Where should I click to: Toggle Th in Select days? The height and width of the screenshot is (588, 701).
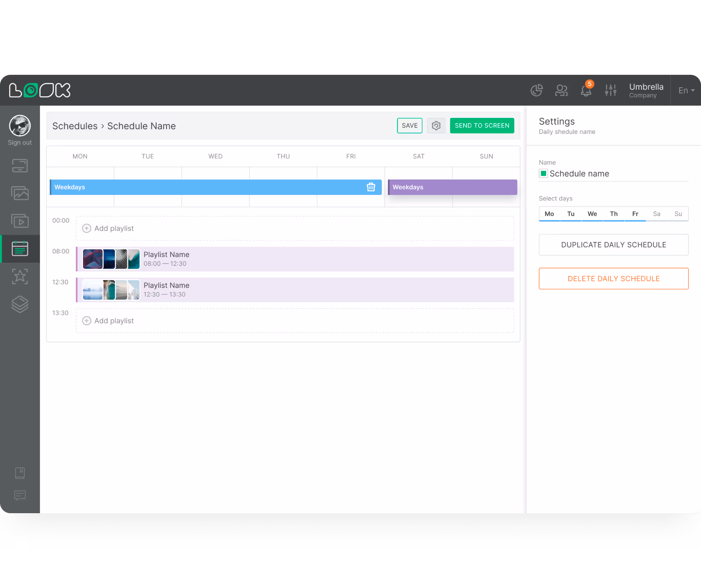pyautogui.click(x=614, y=214)
